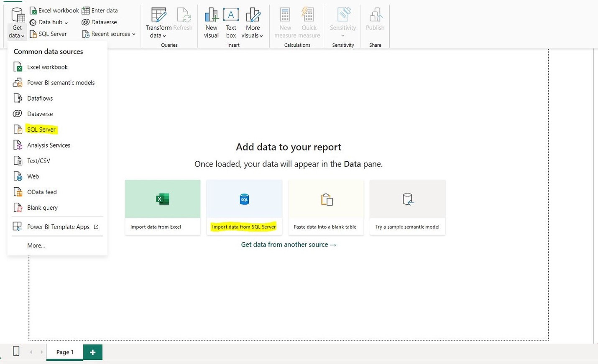Select the Page 1 tab
The height and width of the screenshot is (364, 598).
click(65, 352)
